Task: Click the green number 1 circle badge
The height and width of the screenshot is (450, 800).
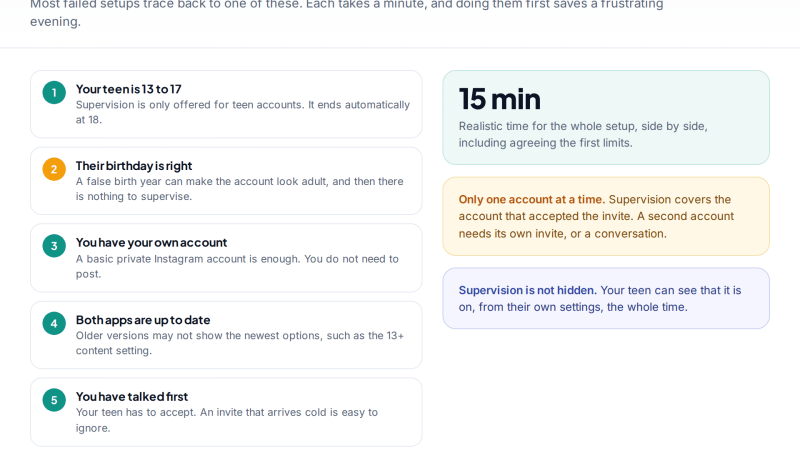Action: [54, 93]
